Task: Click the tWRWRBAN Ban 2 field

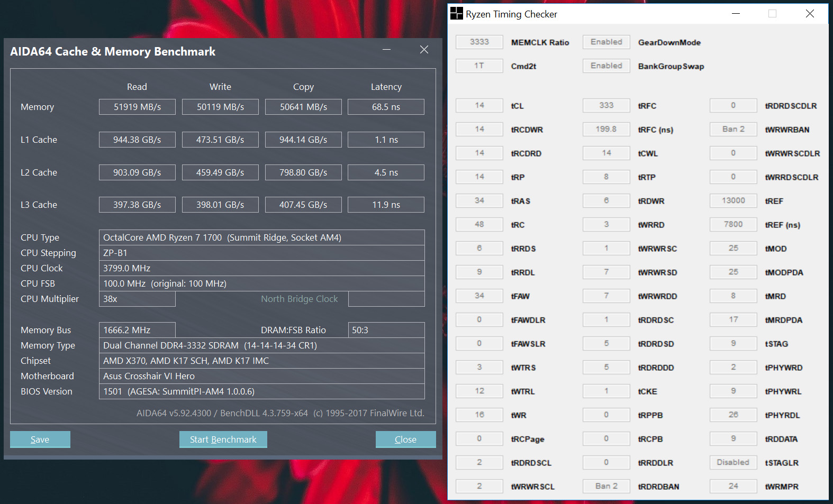Action: pos(734,129)
